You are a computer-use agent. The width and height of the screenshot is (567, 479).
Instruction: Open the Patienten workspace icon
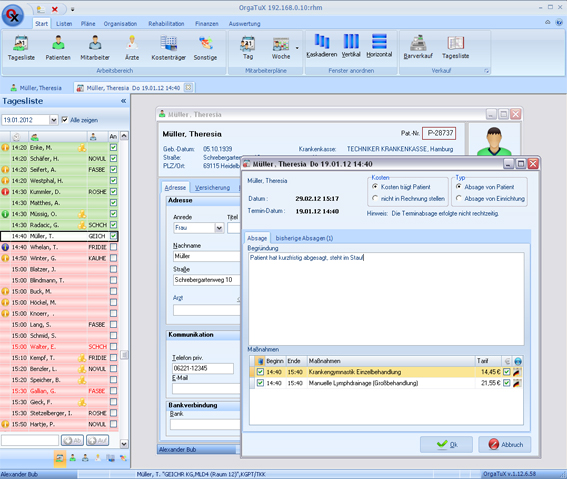click(58, 47)
